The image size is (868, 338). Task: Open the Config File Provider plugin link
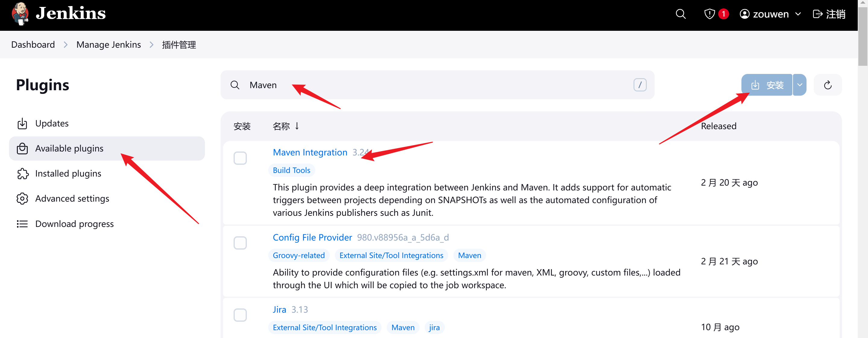pyautogui.click(x=312, y=238)
